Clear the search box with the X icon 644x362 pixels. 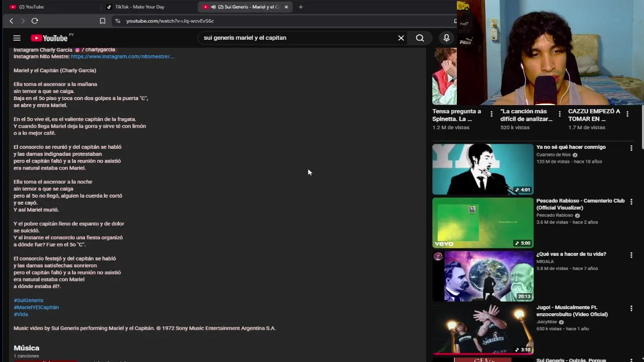pos(401,38)
